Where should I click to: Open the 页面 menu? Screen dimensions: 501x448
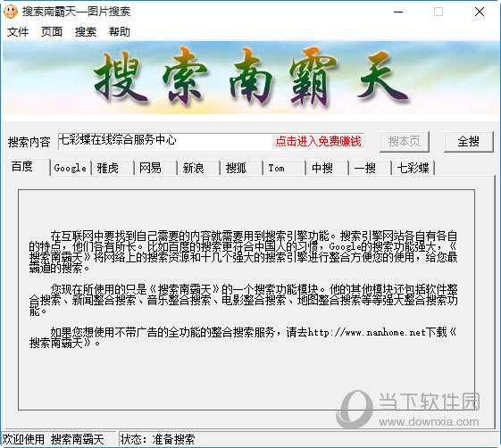(x=52, y=32)
